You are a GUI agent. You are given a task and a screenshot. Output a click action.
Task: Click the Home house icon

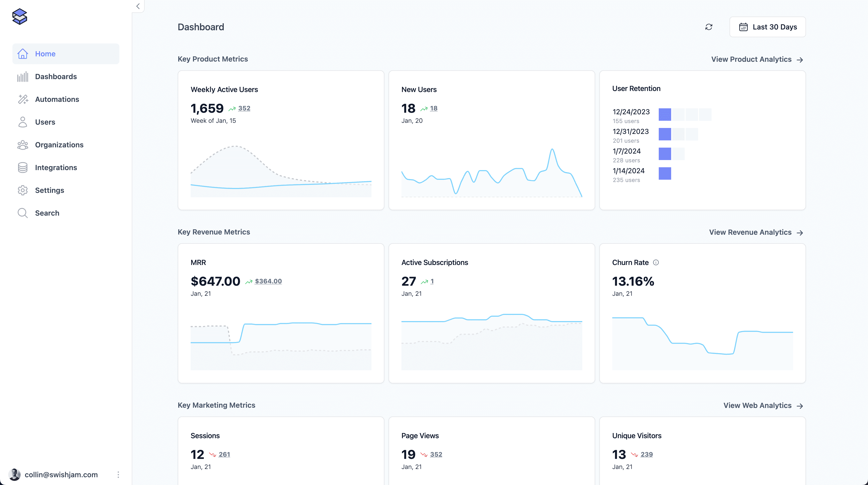click(x=22, y=54)
